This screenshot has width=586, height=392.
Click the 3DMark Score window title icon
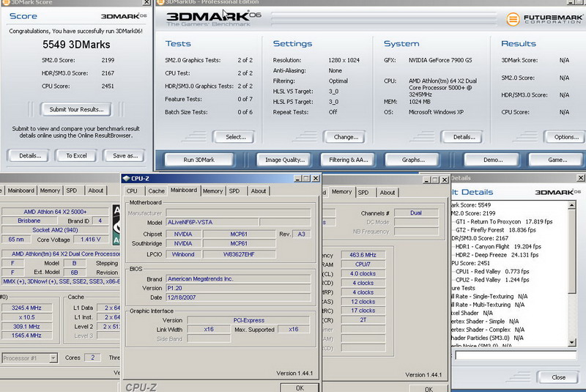(x=6, y=2)
